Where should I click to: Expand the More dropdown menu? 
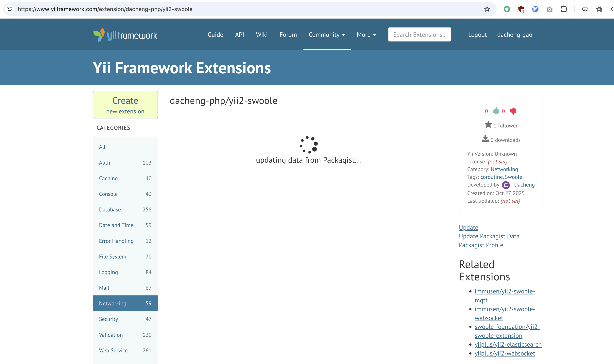pyautogui.click(x=366, y=35)
